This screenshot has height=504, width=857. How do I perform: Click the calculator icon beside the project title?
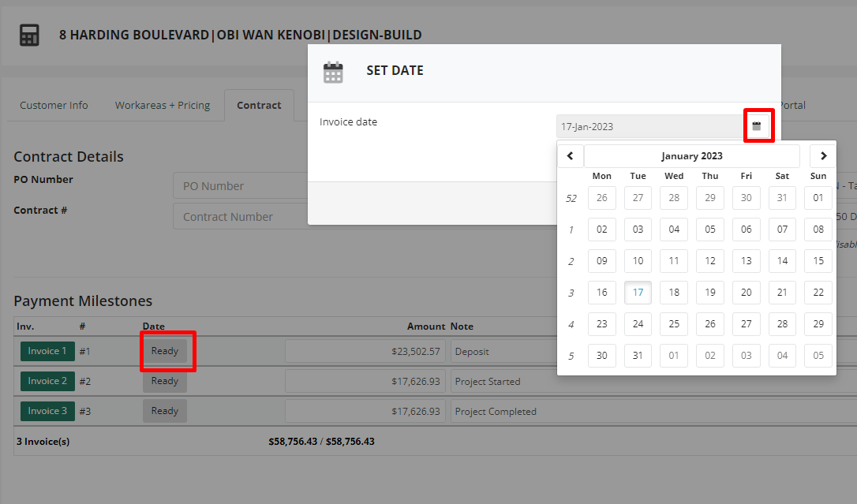click(29, 35)
